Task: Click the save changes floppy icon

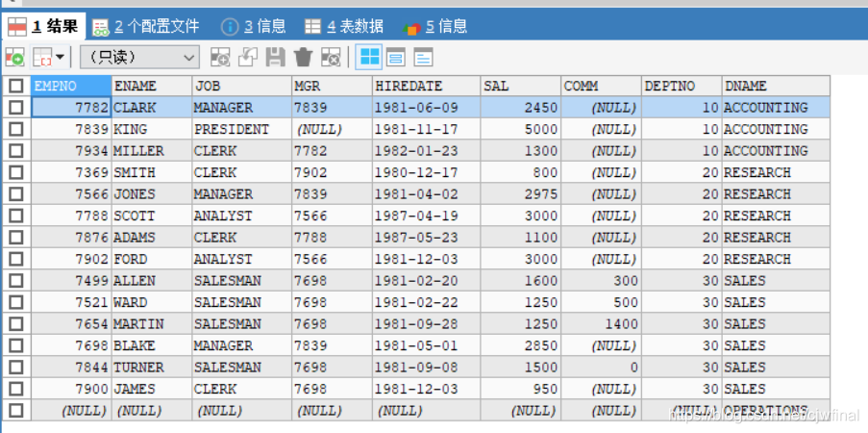Action: 275,57
